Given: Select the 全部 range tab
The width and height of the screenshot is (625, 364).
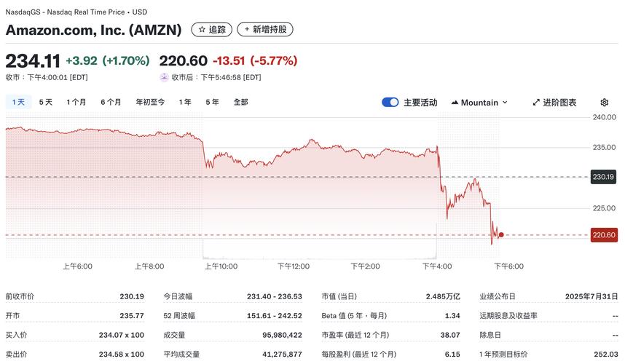Looking at the screenshot, I should point(240,103).
